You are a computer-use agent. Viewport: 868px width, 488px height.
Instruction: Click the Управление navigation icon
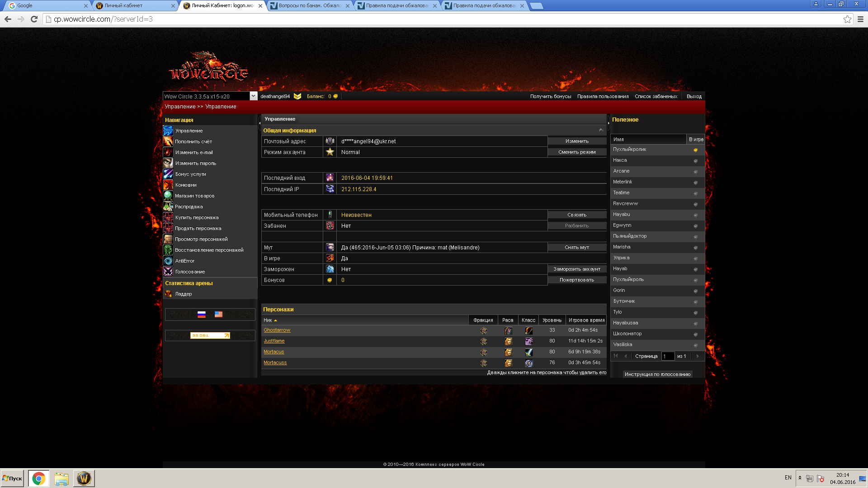[x=168, y=131]
